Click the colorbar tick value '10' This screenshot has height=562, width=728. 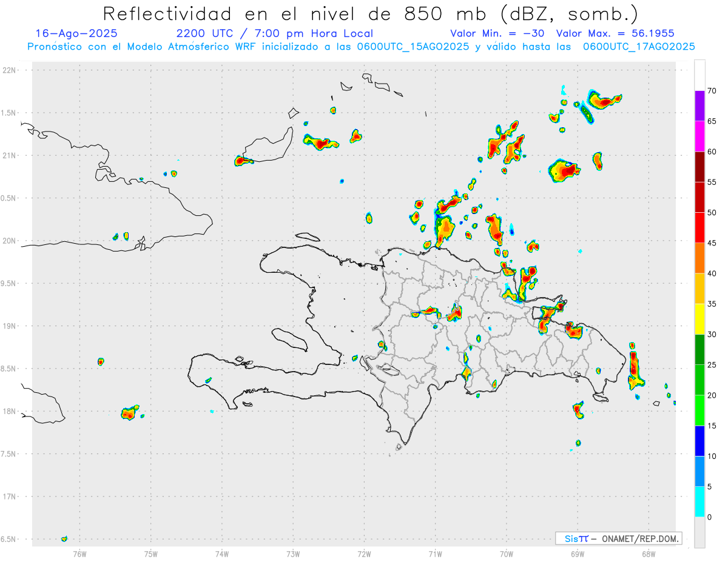coord(712,457)
